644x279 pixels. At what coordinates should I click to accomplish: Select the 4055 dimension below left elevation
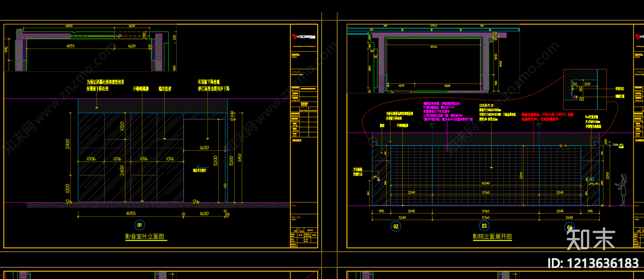(131, 213)
